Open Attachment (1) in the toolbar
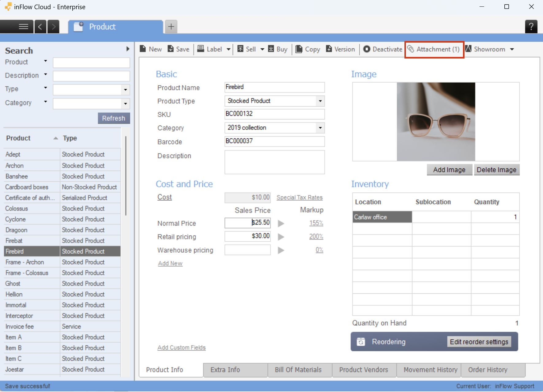 (434, 49)
